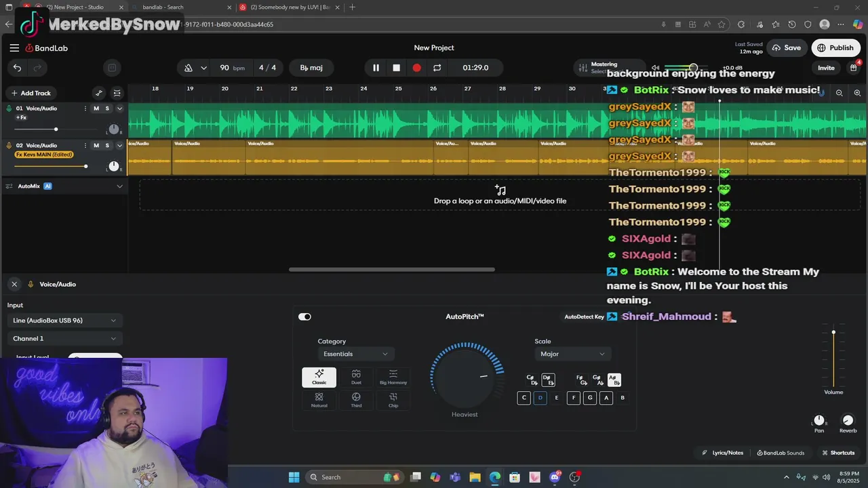This screenshot has width=868, height=488.
Task: Expand the AutoMix section chevron
Action: [x=120, y=186]
